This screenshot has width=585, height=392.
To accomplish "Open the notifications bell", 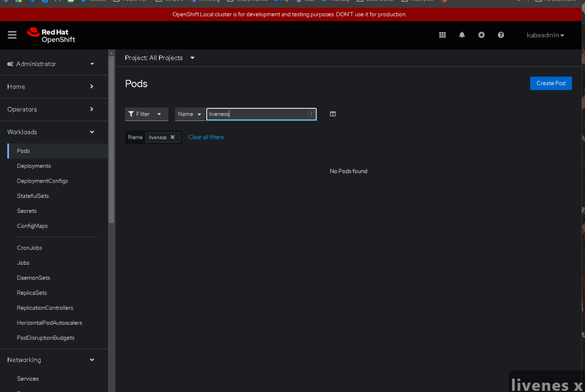I will (x=462, y=35).
